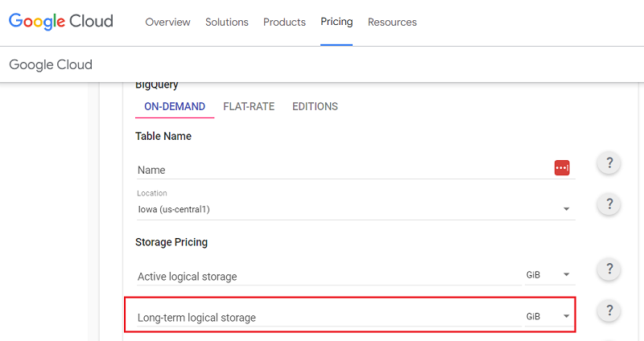Focus the Table Name input field
The height and width of the screenshot is (341, 644).
pos(345,170)
